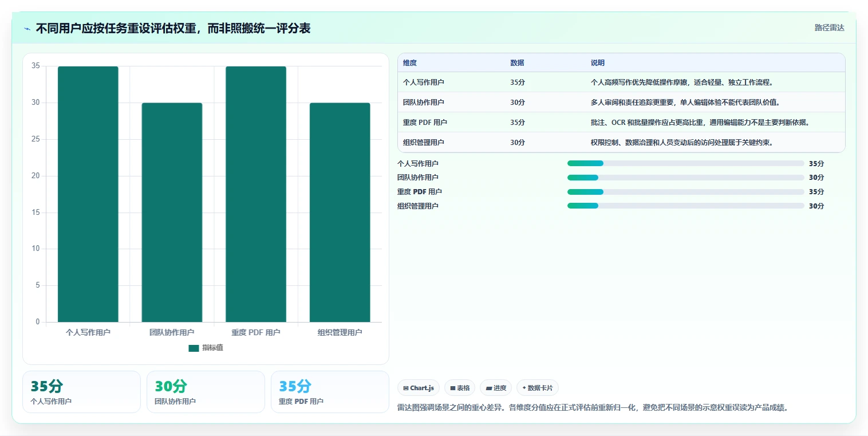This screenshot has width=868, height=436.
Task: Click the 组织管理用户 progress bar
Action: [686, 206]
